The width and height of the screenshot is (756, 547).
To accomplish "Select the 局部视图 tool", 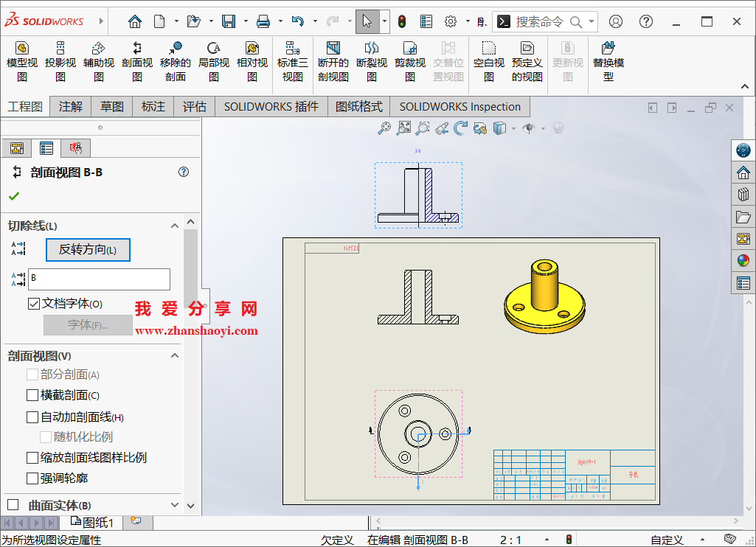I will tap(213, 63).
